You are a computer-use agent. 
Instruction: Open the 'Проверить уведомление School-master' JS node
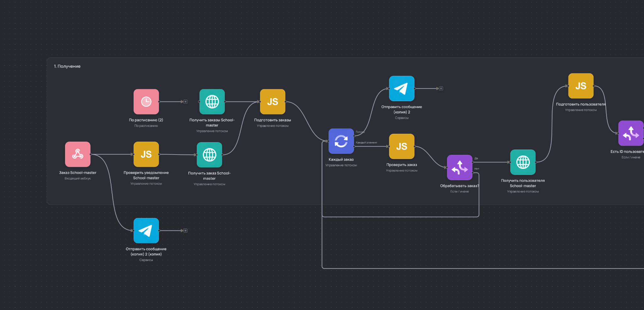(146, 154)
